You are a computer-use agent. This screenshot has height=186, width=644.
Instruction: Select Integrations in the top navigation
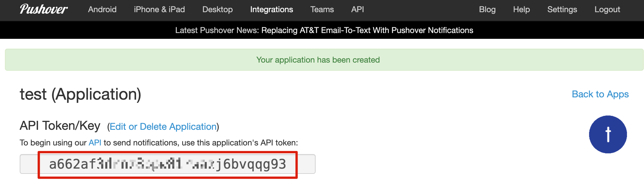[272, 10]
